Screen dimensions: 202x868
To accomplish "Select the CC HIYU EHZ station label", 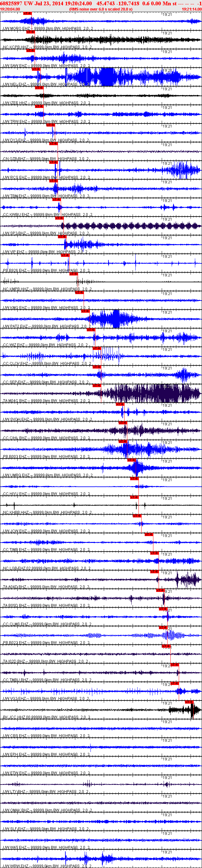I will (46, 494).
